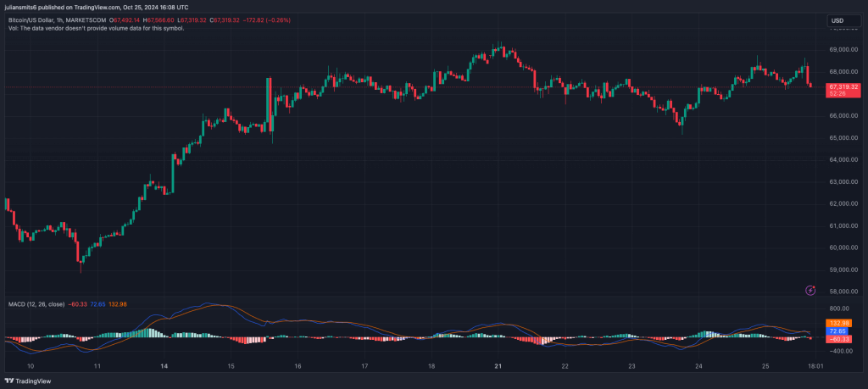This screenshot has width=868, height=389.
Task: Click the 62,000.00 price axis label
Action: tap(843, 203)
